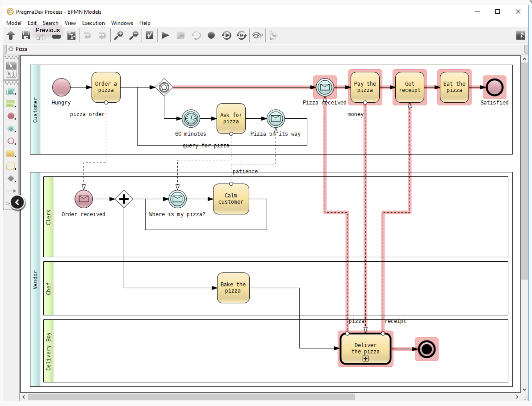
Task: Click the zoom out magnifier icon
Action: (x=134, y=35)
